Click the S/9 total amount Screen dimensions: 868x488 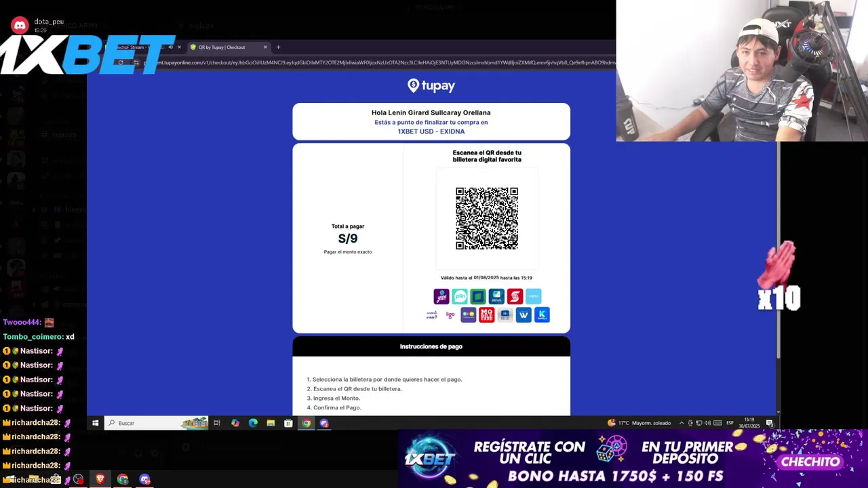point(348,239)
